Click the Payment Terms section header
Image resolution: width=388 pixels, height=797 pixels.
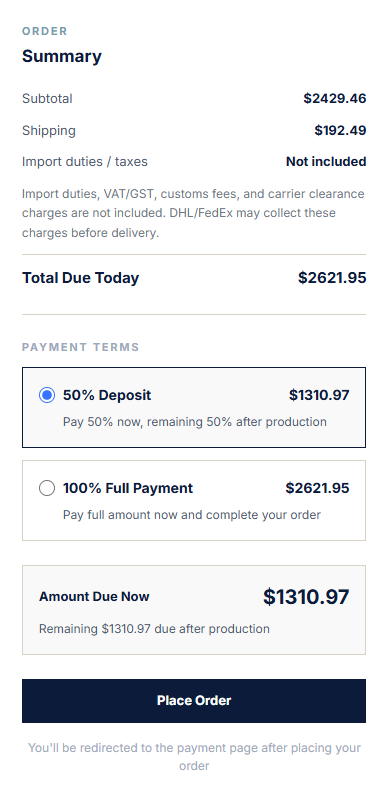[x=80, y=347]
